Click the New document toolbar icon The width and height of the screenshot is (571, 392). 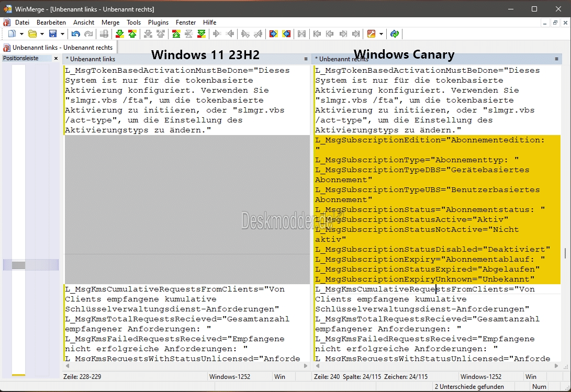12,34
